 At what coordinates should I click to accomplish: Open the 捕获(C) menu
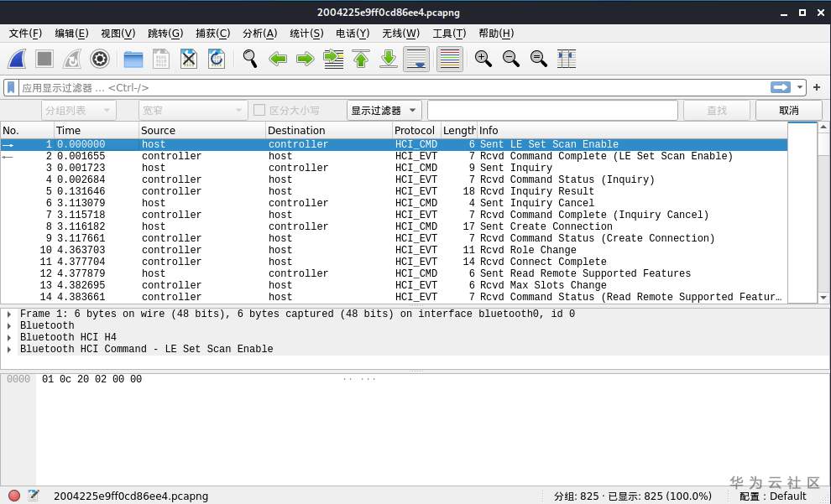pyautogui.click(x=212, y=34)
